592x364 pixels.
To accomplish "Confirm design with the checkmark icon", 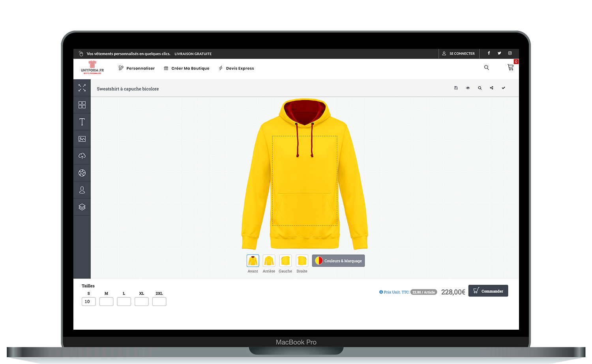I will [x=503, y=88].
